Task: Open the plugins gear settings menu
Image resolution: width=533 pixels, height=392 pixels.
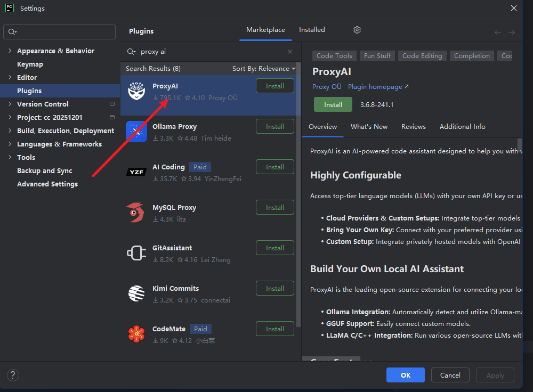Action: pos(357,30)
